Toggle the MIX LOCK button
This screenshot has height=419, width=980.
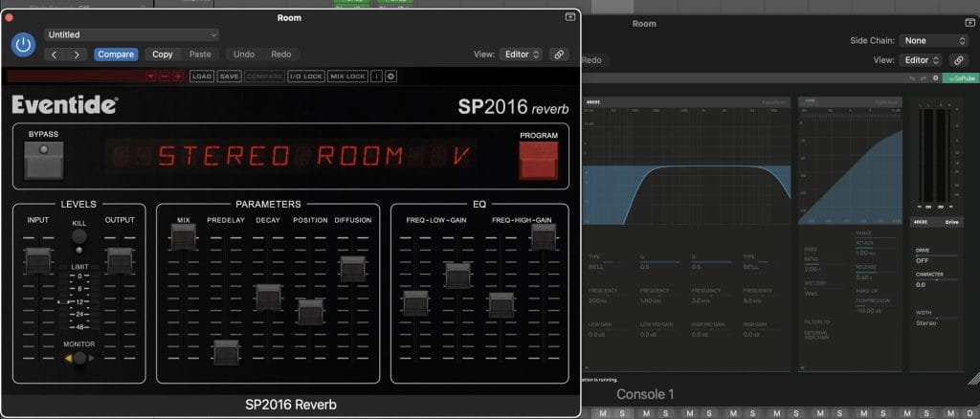[347, 76]
